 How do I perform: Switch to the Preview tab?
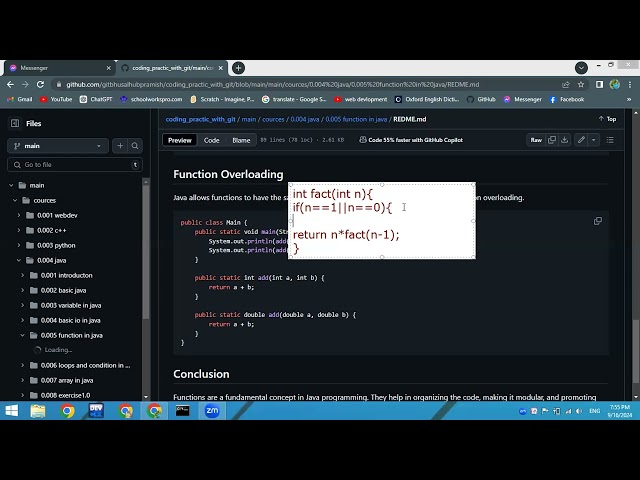180,140
